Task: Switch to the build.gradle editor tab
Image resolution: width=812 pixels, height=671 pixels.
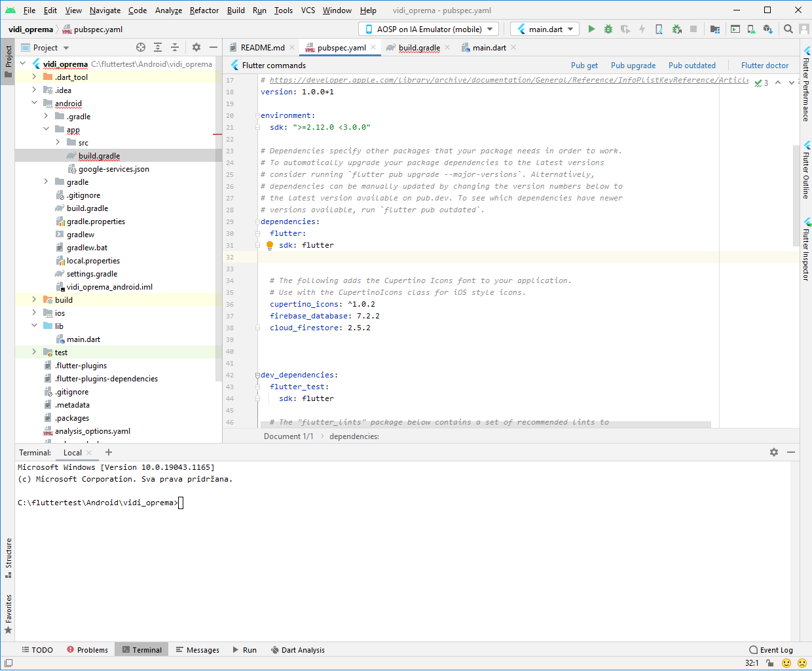Action: (x=418, y=47)
